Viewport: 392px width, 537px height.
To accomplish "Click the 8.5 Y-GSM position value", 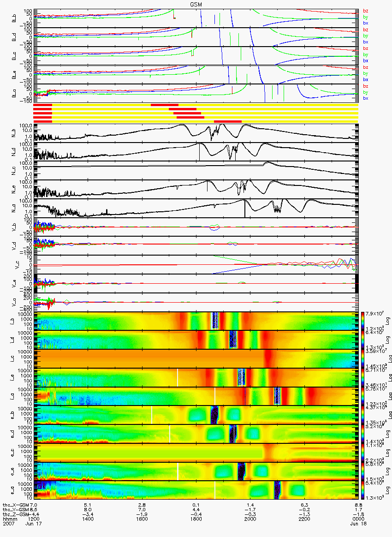I will 33,510.
